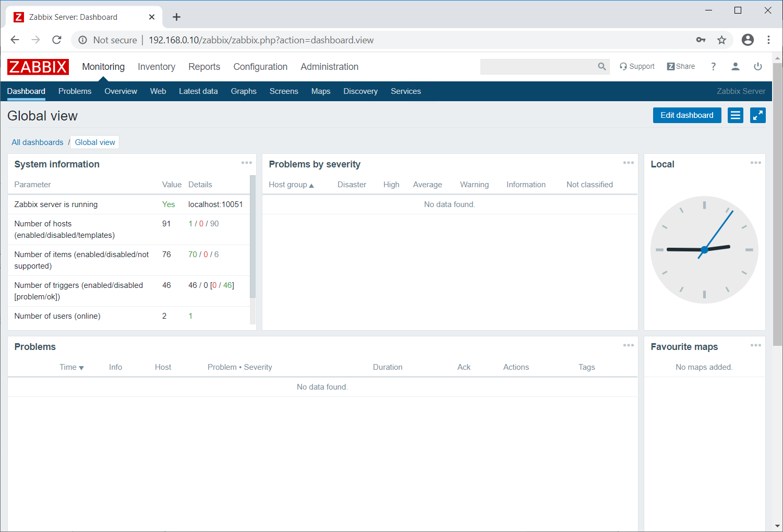Open Chrome three-dot menu
The width and height of the screenshot is (783, 532).
tap(768, 40)
